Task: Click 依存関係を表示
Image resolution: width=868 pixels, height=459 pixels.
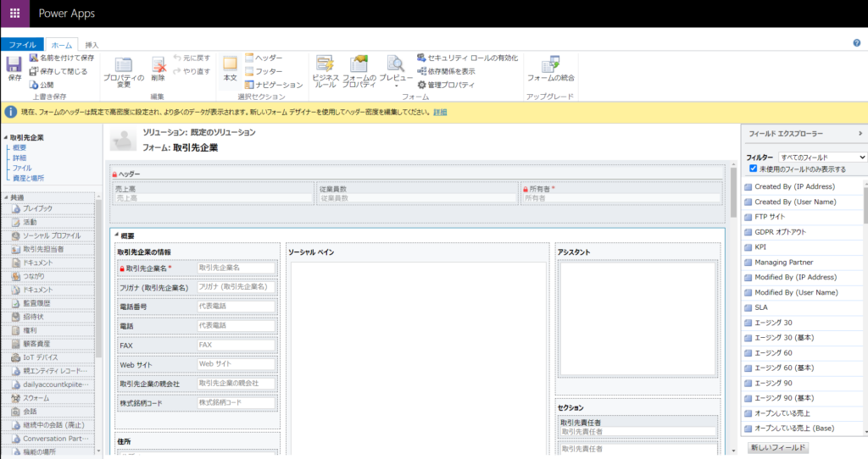Action: click(x=446, y=71)
